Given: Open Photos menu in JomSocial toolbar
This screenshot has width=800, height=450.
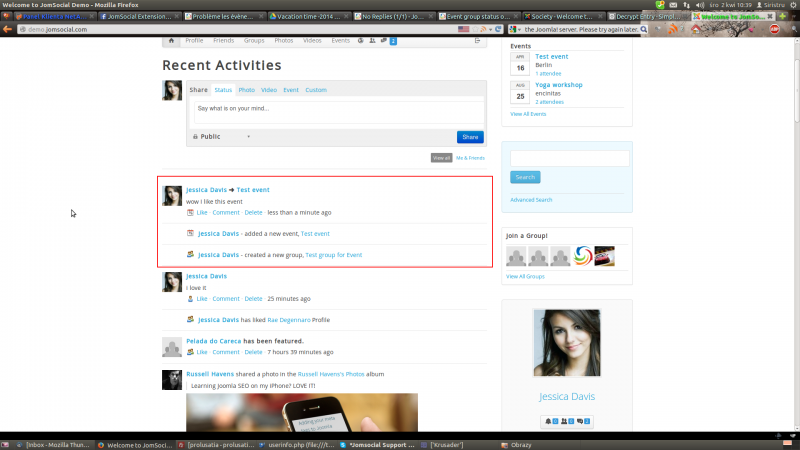Looking at the screenshot, I should 284,41.
